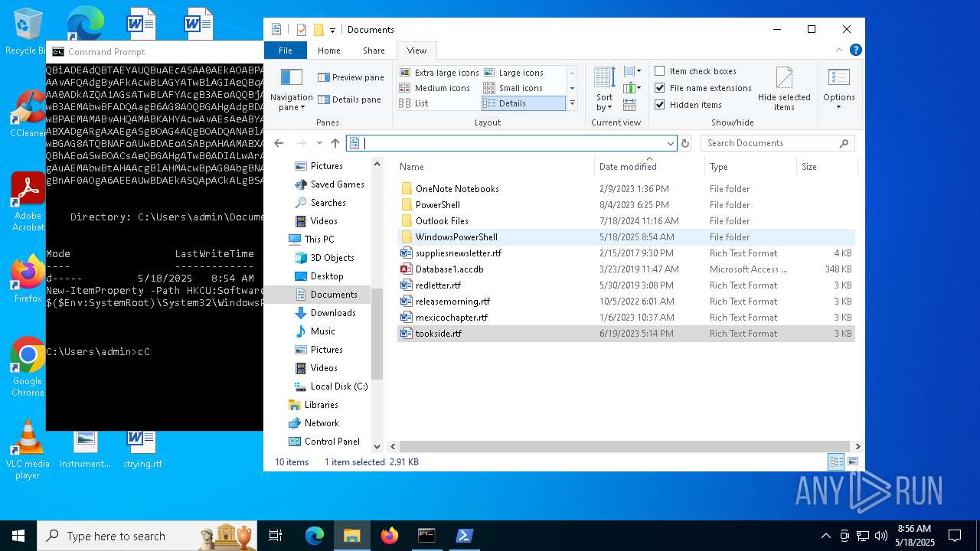Click Size all columns to fit icon

[629, 103]
